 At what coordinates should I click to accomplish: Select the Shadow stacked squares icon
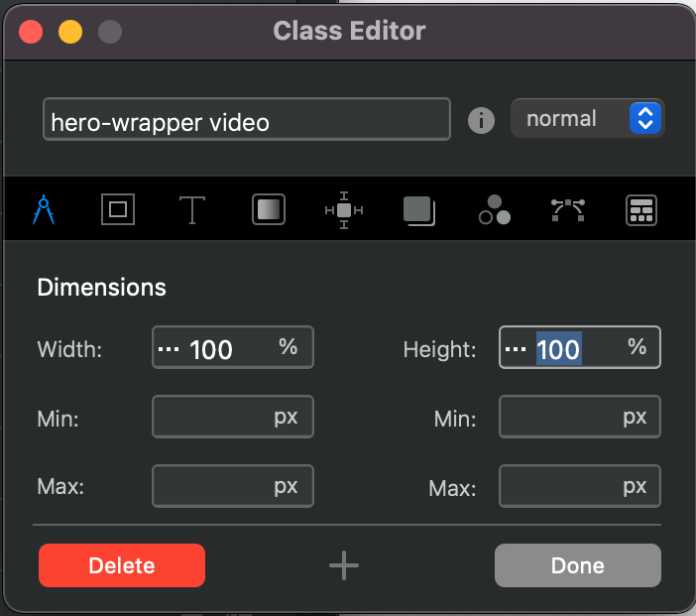click(419, 210)
